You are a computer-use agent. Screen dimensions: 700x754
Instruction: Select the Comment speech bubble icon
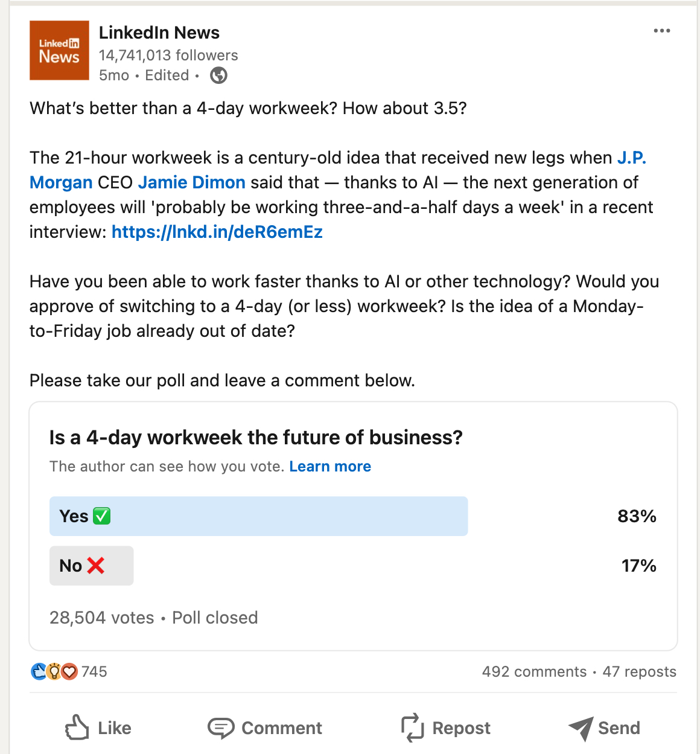221,728
